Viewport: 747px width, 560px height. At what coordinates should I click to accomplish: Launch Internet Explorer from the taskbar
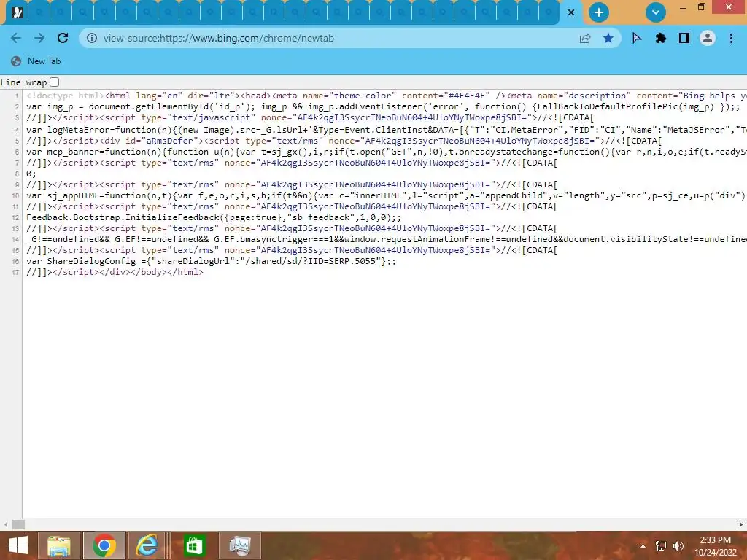pyautogui.click(x=147, y=545)
